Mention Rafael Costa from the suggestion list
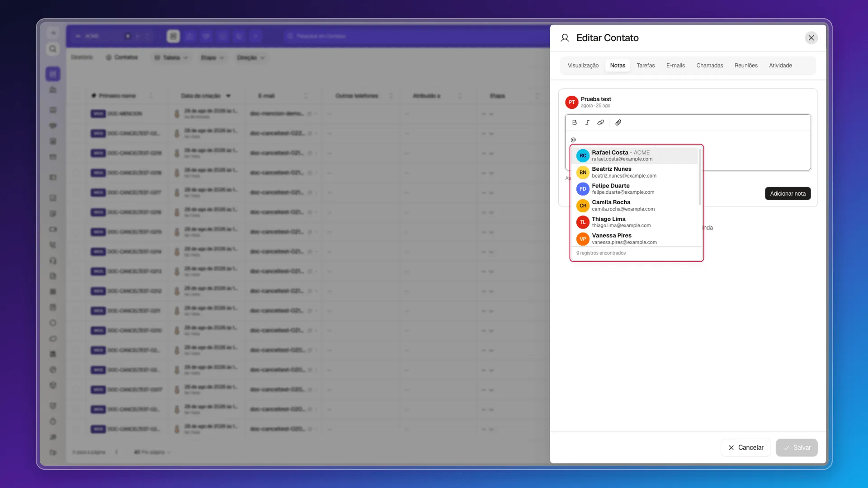The width and height of the screenshot is (868, 488). click(635, 155)
